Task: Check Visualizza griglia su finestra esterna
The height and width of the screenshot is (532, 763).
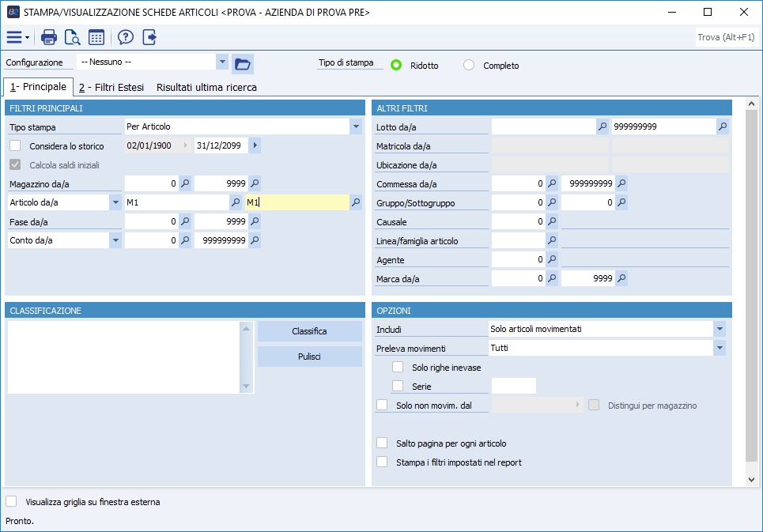Action: [11, 501]
